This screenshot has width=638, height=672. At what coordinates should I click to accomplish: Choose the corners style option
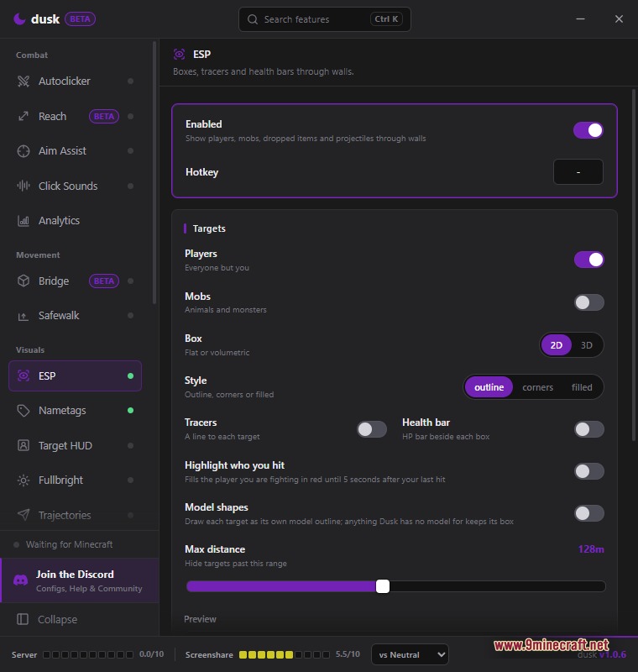tap(538, 387)
